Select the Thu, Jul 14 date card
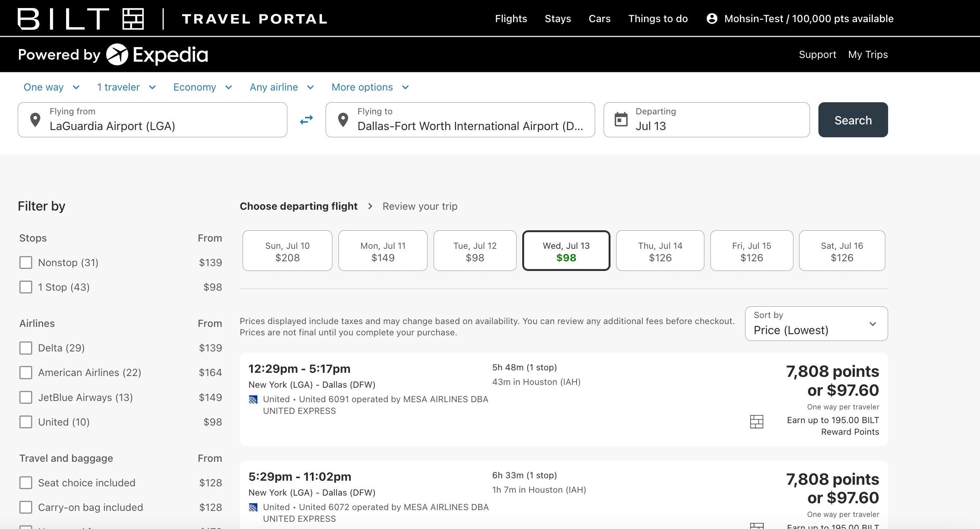This screenshot has width=980, height=529. [660, 250]
